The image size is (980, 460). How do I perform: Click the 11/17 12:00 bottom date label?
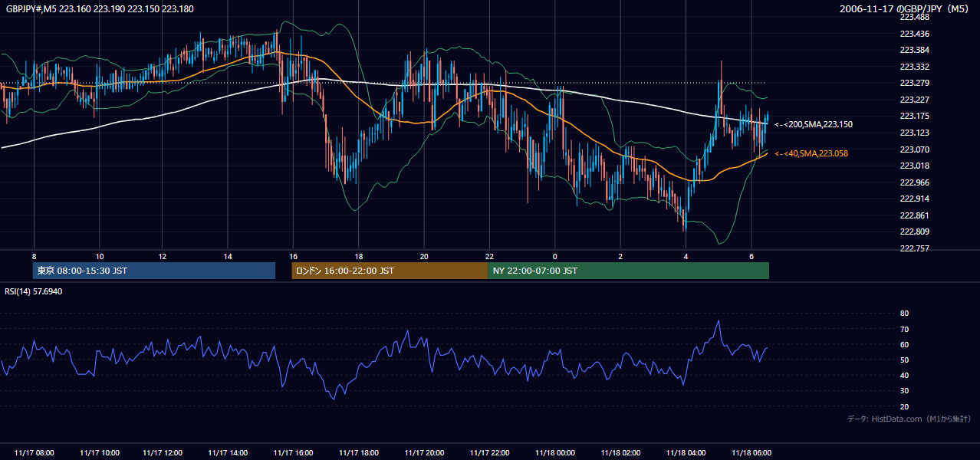click(163, 452)
